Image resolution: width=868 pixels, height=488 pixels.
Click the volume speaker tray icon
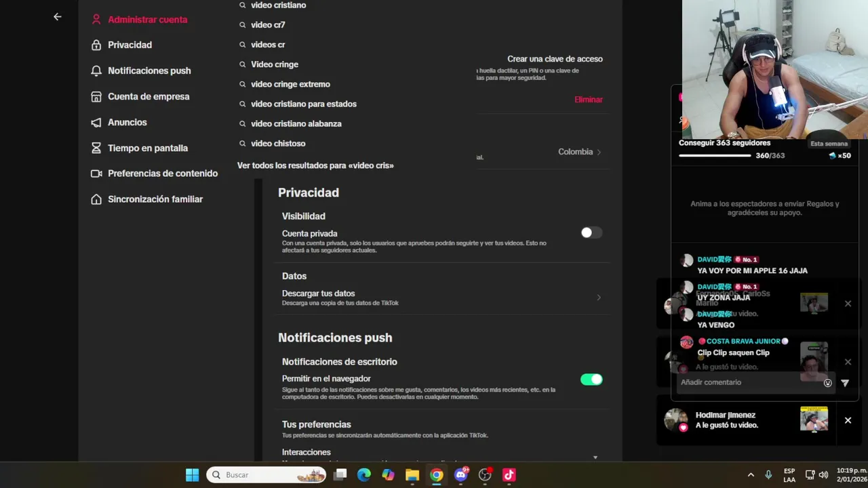click(823, 475)
